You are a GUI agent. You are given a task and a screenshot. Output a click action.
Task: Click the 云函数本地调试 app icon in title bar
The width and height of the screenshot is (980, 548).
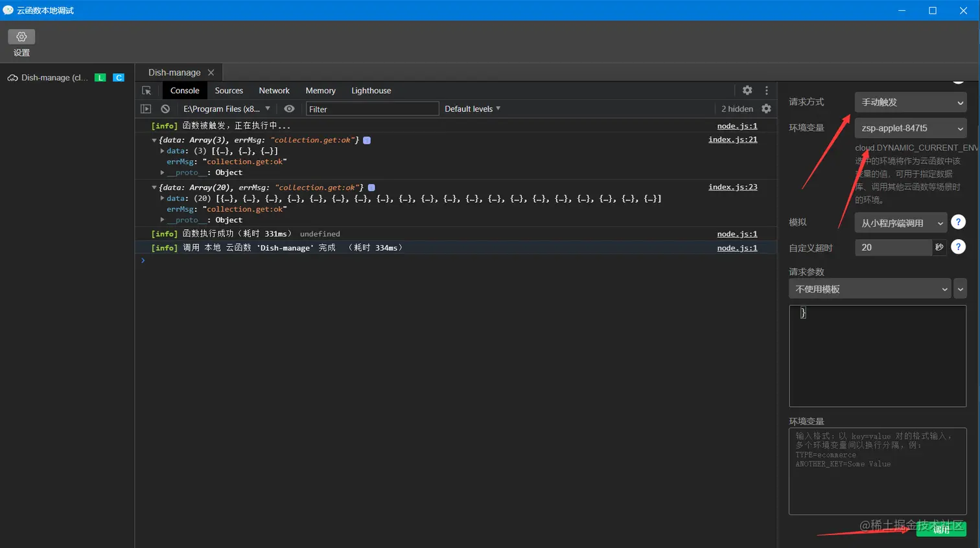[x=8, y=10]
